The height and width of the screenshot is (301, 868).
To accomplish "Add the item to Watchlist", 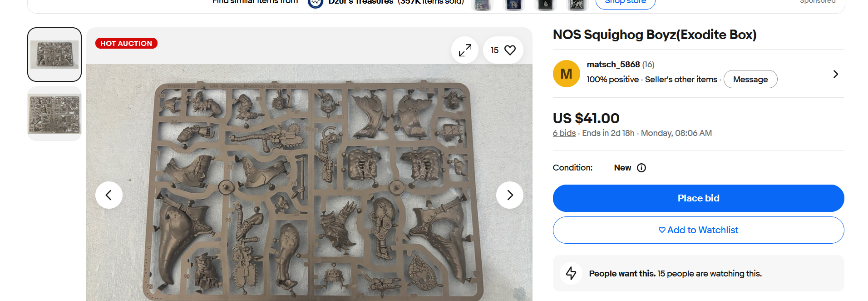I will coord(698,230).
